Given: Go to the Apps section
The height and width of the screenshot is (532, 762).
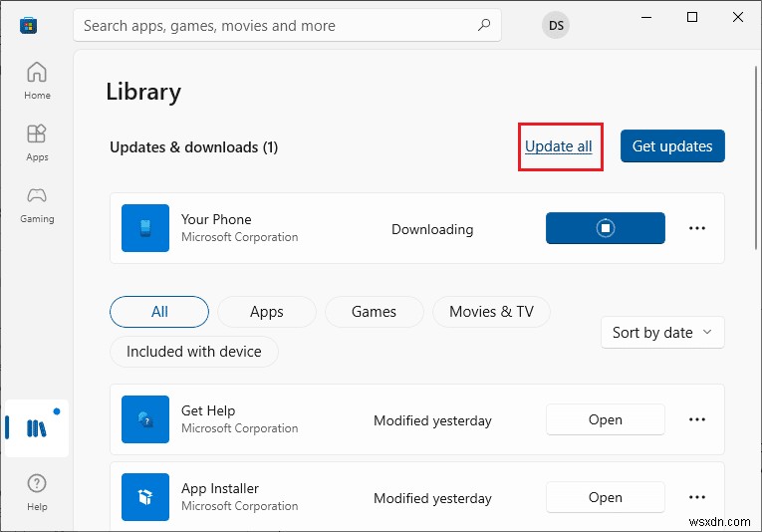Looking at the screenshot, I should [37, 141].
